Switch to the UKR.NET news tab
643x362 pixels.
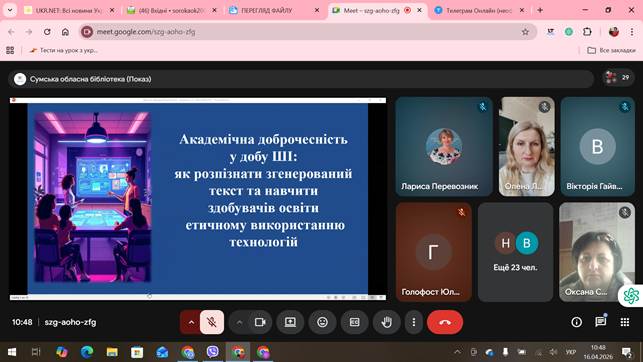(69, 11)
